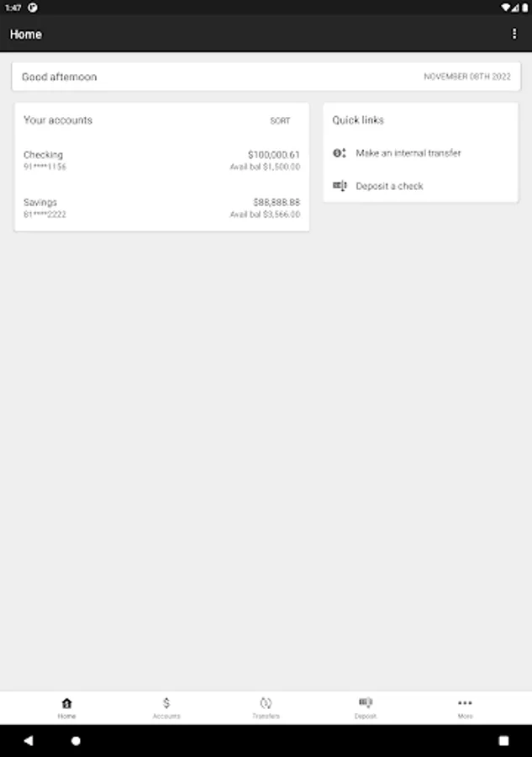
Task: Tap the Accounts dollar sign icon
Action: [x=166, y=703]
